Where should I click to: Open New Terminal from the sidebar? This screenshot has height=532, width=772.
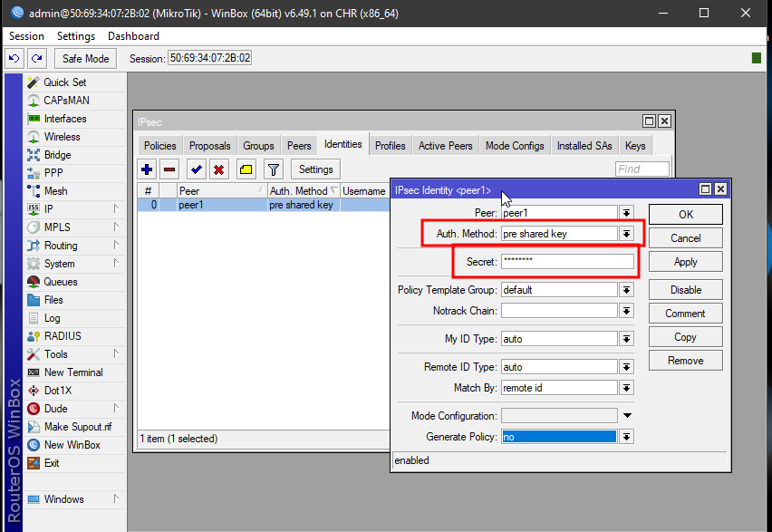click(x=72, y=372)
